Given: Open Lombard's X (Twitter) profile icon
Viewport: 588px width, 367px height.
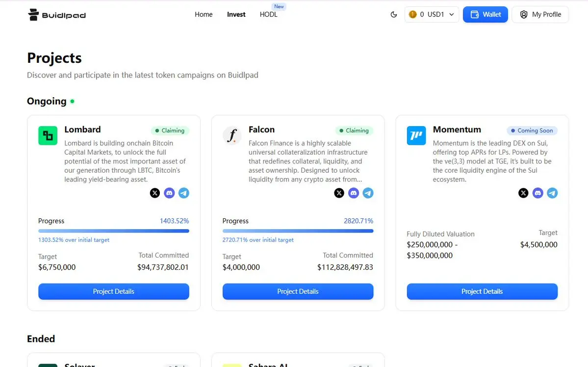Looking at the screenshot, I should pos(155,193).
